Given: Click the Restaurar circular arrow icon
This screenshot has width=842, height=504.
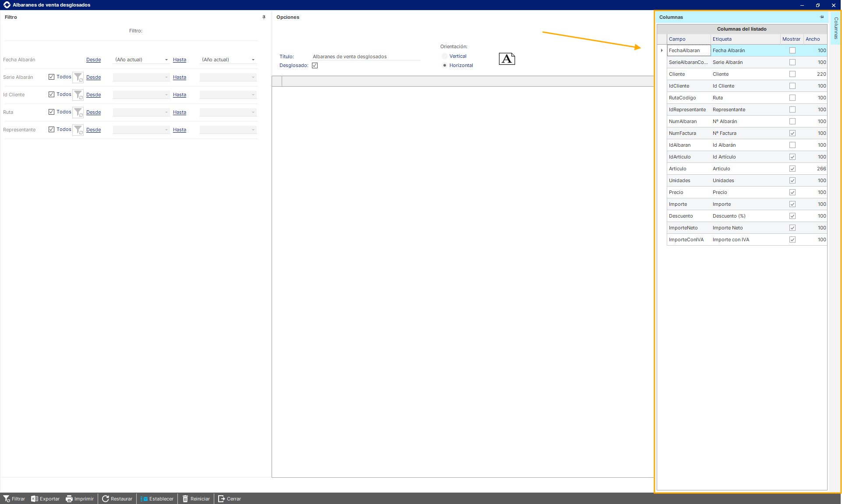Looking at the screenshot, I should tap(106, 499).
